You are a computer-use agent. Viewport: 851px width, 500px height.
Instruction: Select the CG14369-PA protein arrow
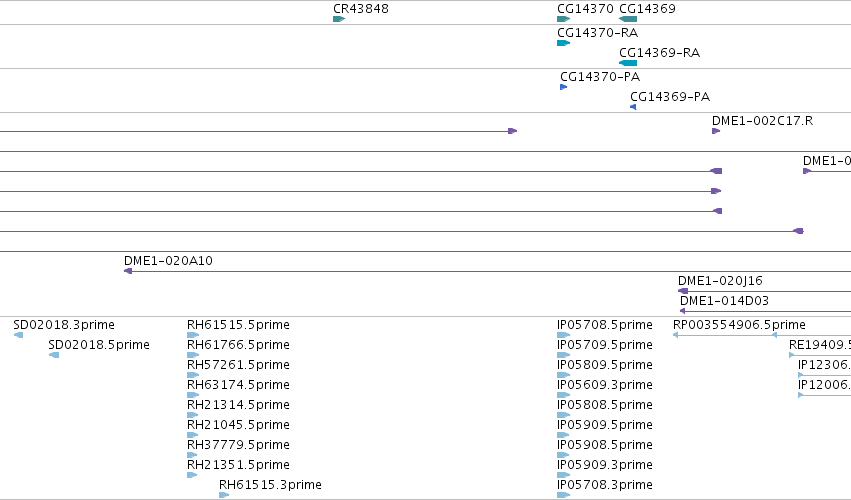tap(633, 107)
